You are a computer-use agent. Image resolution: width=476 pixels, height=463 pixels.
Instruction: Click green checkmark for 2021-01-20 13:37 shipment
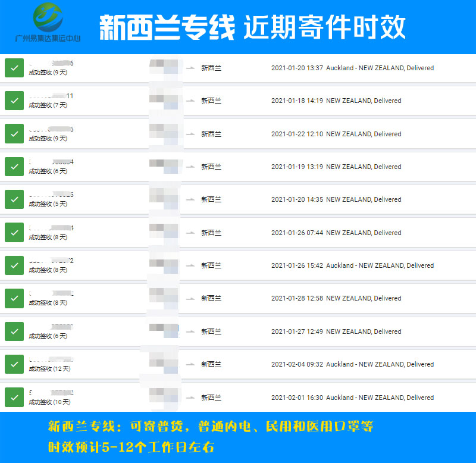(14, 68)
